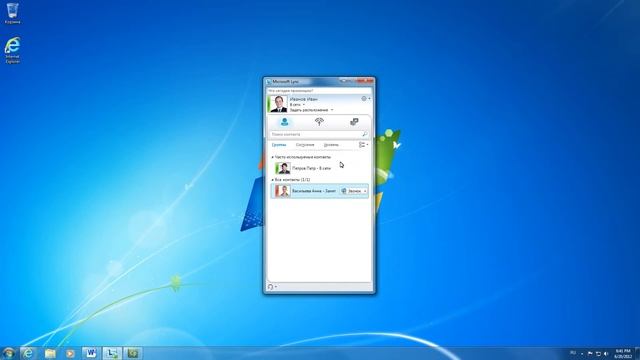Click the personal note field at the top

[x=319, y=91]
